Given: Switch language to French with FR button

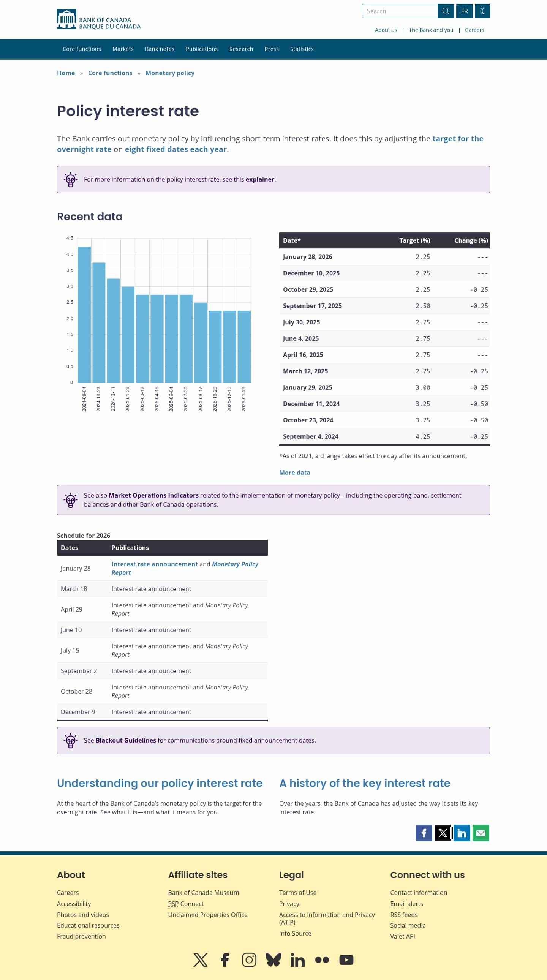Looking at the screenshot, I should [x=464, y=11].
